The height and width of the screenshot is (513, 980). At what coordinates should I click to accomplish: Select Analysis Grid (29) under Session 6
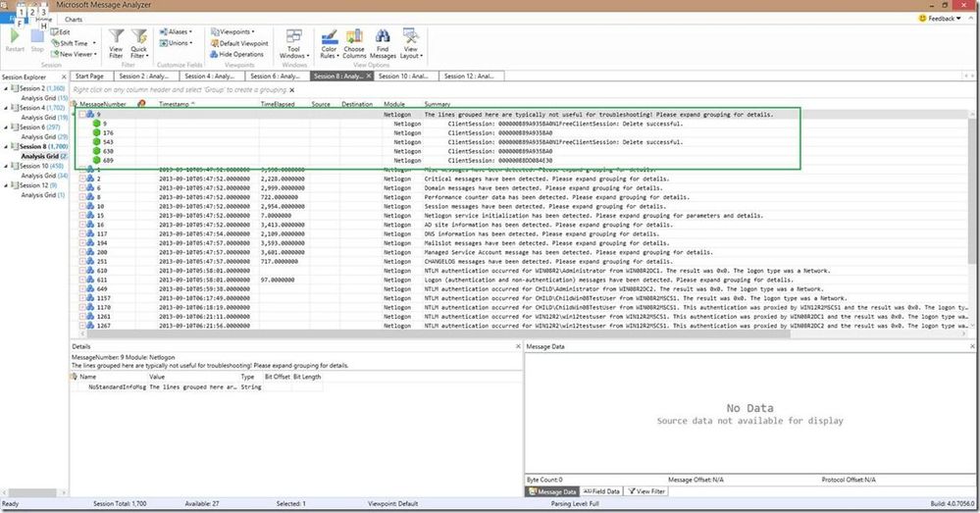[44, 137]
